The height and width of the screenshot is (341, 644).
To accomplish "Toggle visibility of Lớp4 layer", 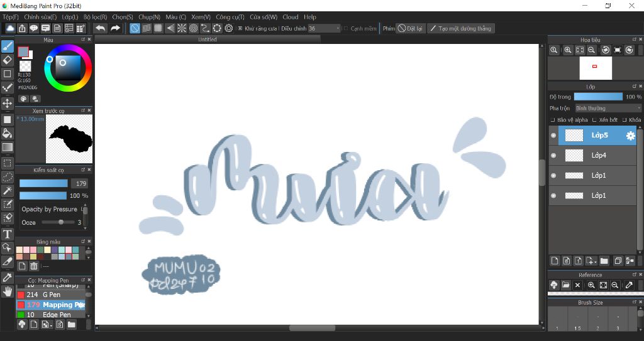I will [x=553, y=156].
